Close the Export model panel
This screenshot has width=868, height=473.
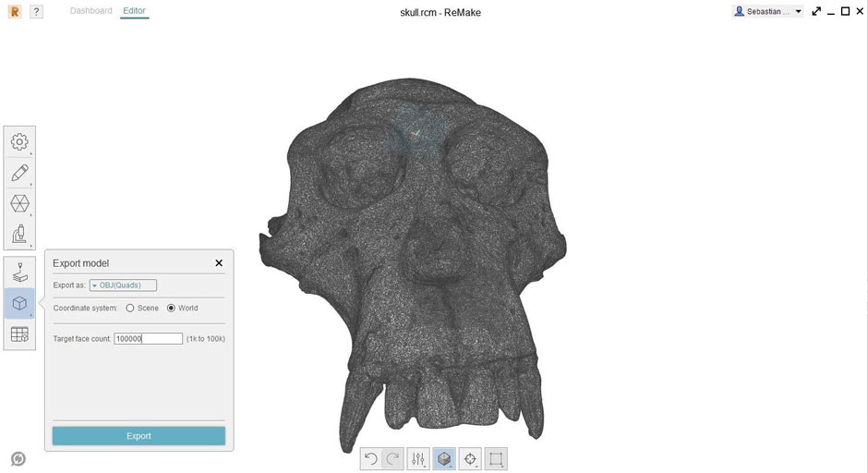219,263
